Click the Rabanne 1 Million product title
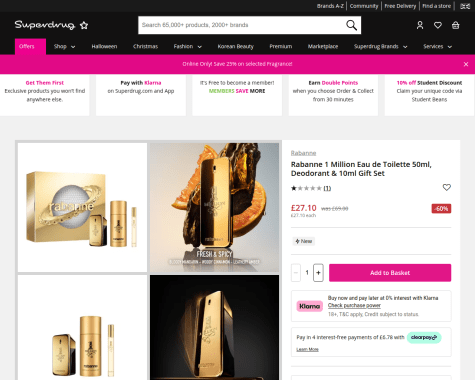The width and height of the screenshot is (475, 380). [x=361, y=169]
